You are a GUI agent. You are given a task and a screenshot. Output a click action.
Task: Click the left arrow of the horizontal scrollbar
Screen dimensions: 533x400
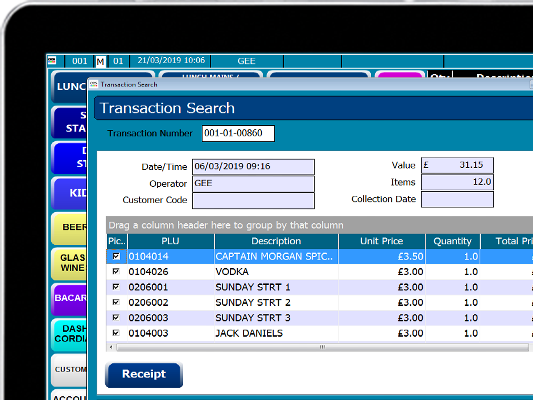click(x=111, y=347)
